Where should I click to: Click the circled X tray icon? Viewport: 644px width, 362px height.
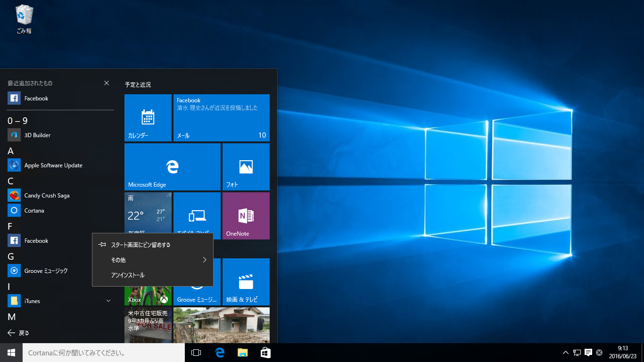tap(599, 353)
